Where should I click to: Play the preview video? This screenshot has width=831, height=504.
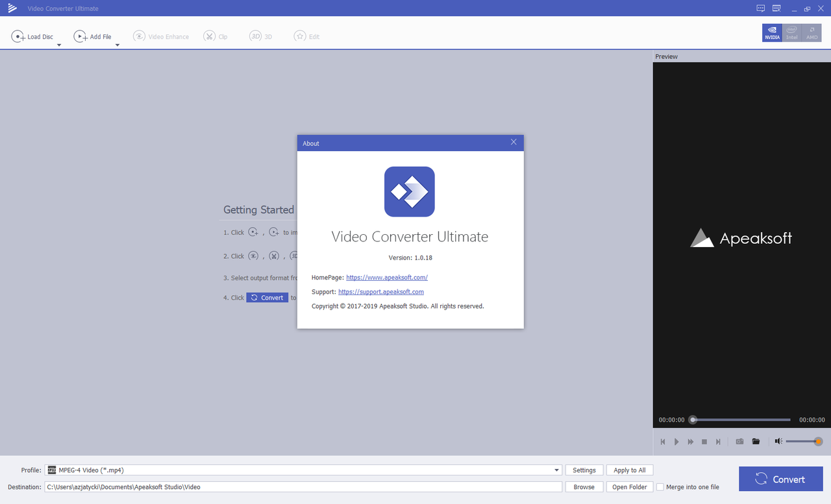click(x=676, y=442)
